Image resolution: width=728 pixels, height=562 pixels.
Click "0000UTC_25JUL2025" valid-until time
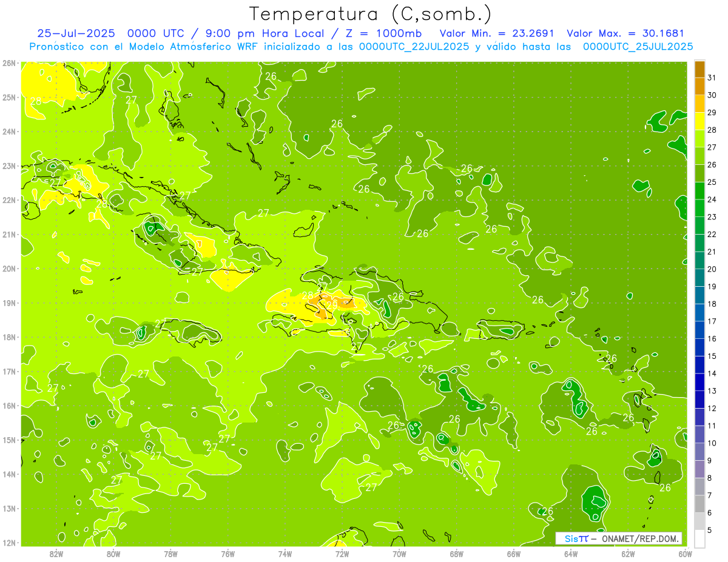(638, 47)
